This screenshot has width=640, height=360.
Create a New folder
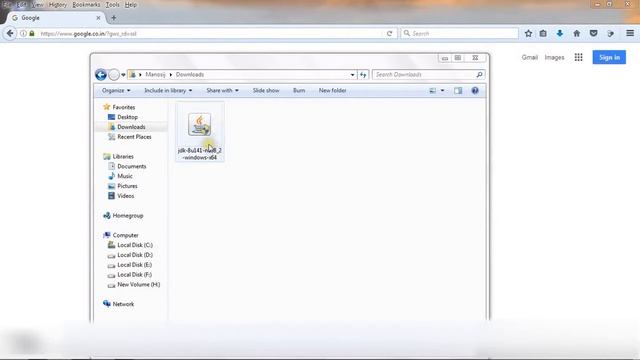[333, 91]
